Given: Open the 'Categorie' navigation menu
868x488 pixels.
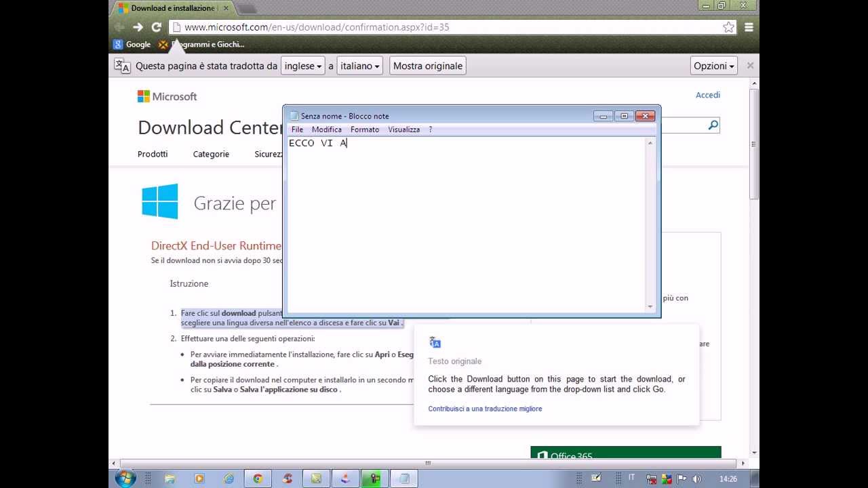Looking at the screenshot, I should coord(211,154).
